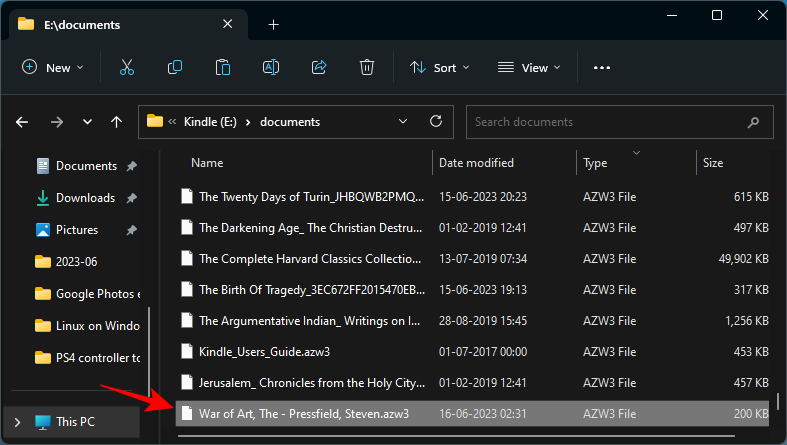Image resolution: width=787 pixels, height=445 pixels.
Task: Navigate back with the back arrow
Action: (22, 122)
